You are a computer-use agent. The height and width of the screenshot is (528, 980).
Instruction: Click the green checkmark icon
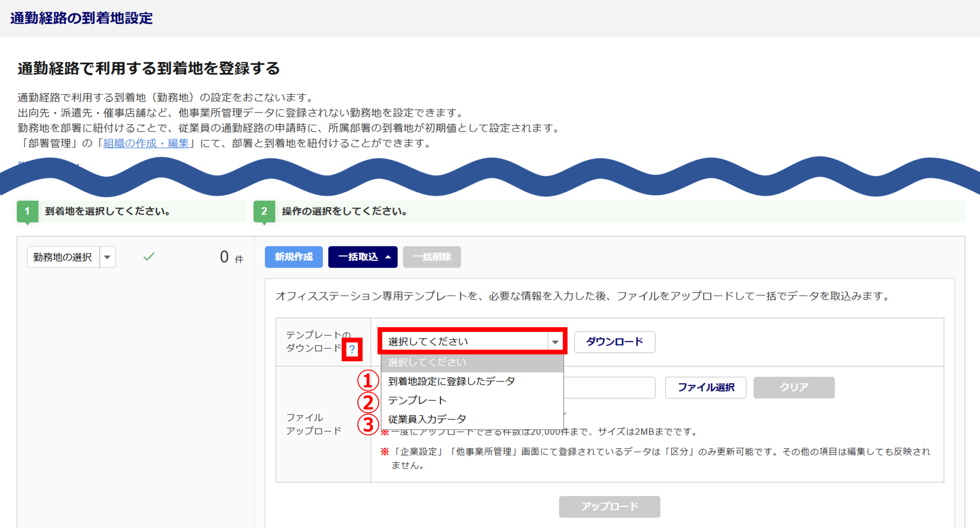pos(149,257)
